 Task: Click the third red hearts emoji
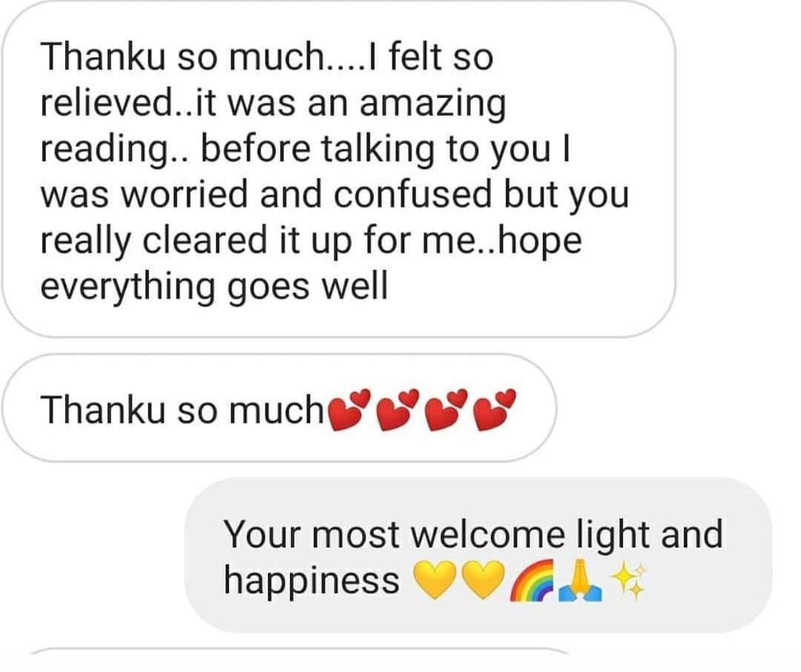[447, 409]
